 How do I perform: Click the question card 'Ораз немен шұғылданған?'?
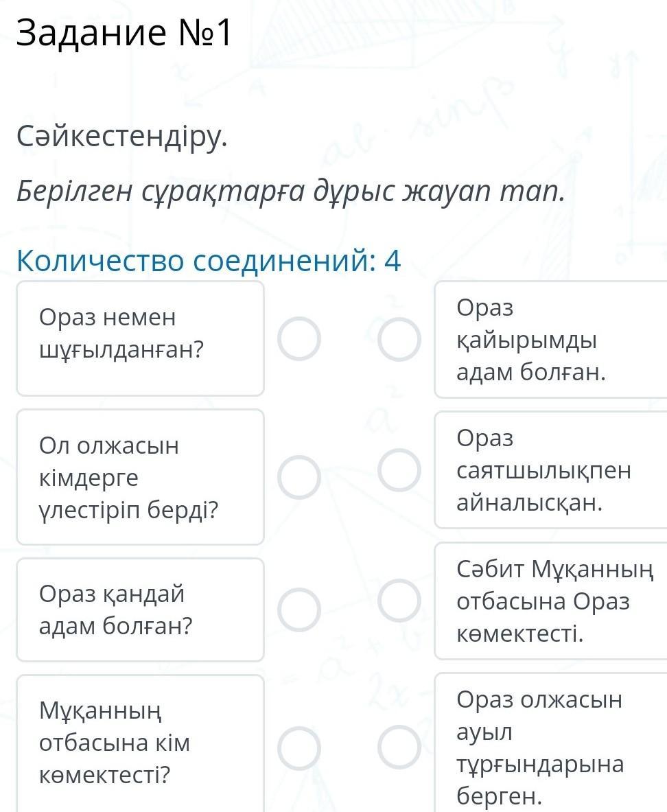(140, 338)
